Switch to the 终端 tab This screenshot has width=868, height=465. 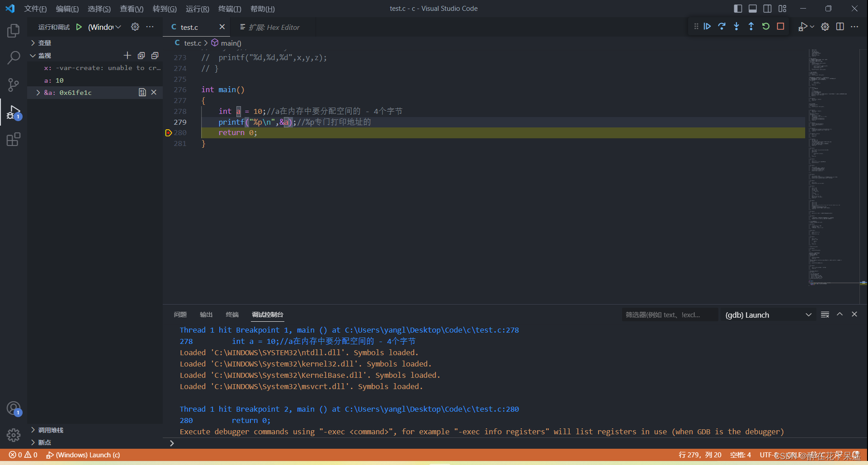[232, 315]
